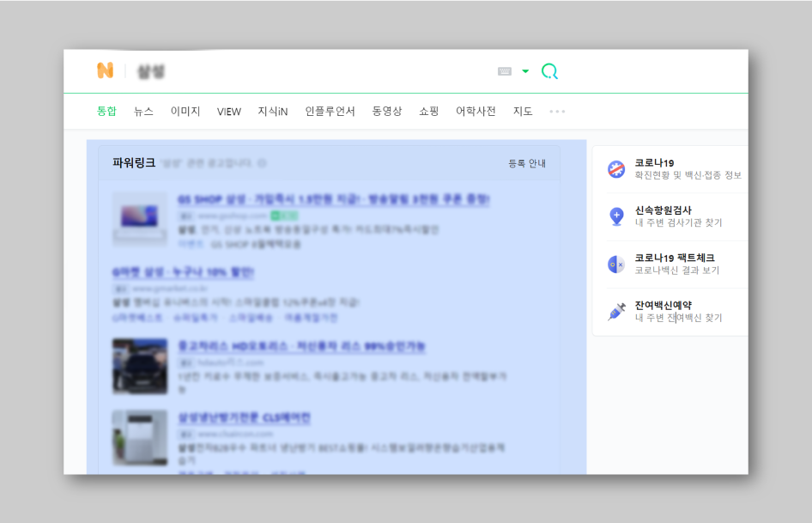
Task: Click the search query input field
Action: coord(309,71)
